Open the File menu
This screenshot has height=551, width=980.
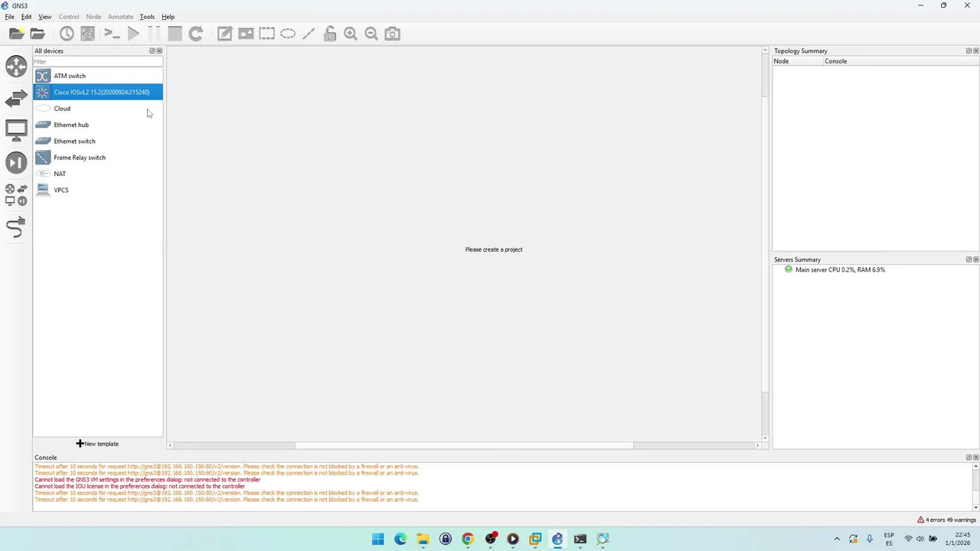[x=10, y=17]
